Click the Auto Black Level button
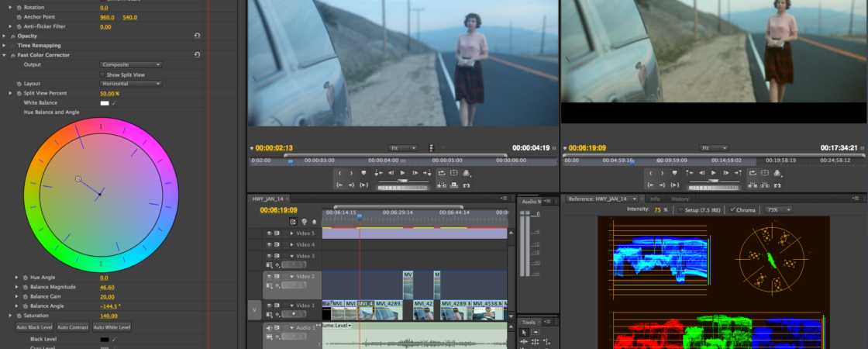This screenshot has width=868, height=349. click(35, 327)
